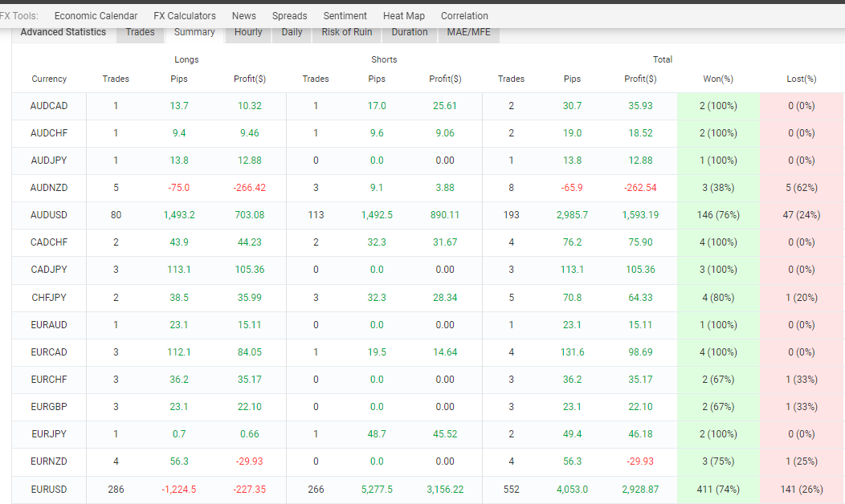Select the AUDCAD currency row label

[49, 106]
